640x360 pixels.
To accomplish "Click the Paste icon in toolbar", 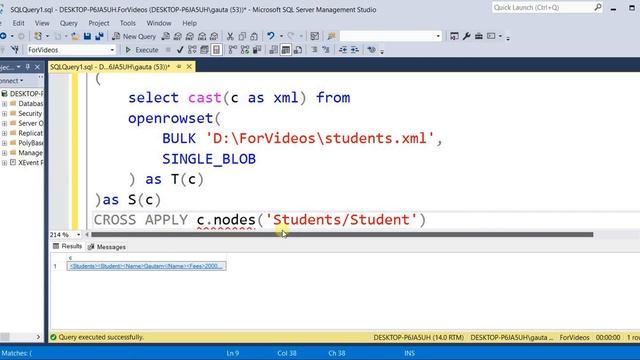I will (x=254, y=36).
